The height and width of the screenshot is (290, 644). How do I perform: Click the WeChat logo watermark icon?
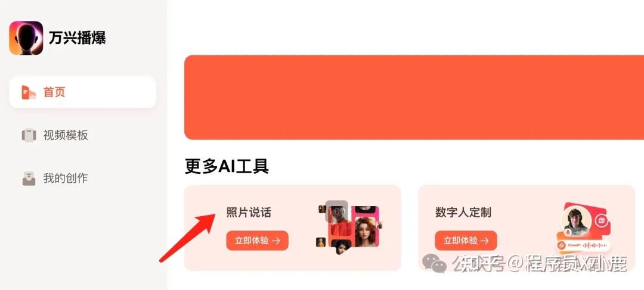434,263
